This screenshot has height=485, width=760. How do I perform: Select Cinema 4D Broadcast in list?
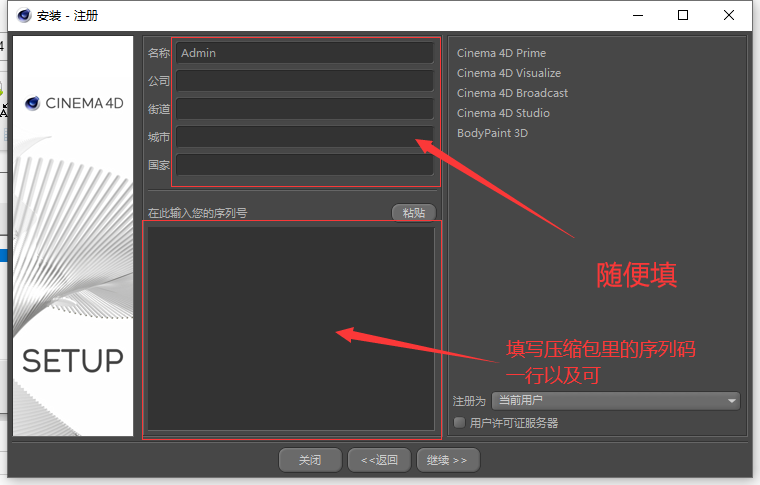coord(512,93)
